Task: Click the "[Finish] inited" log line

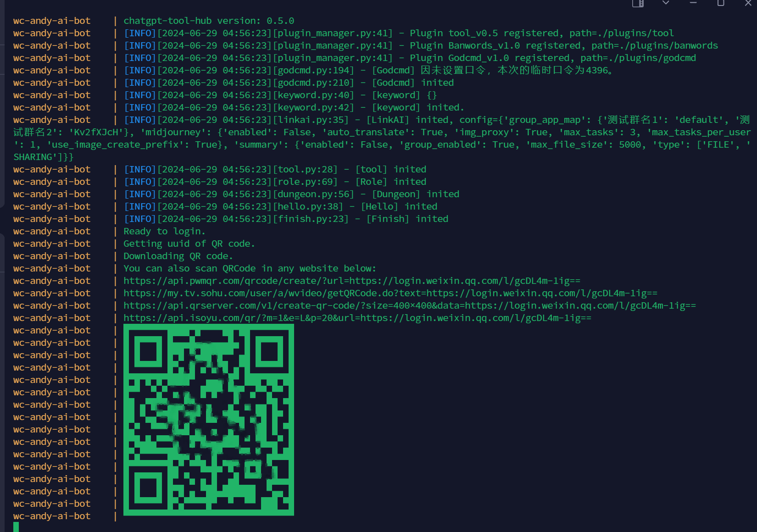Action: (x=286, y=219)
